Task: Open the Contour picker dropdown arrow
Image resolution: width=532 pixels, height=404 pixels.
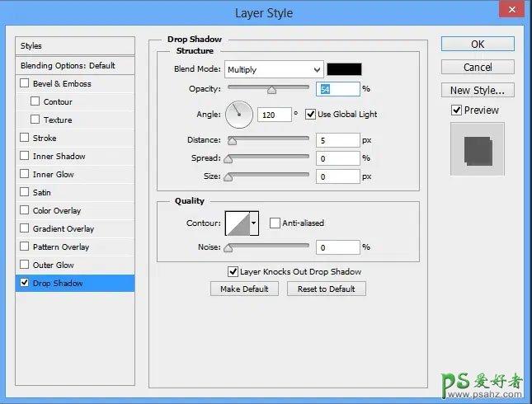Action: click(x=254, y=223)
